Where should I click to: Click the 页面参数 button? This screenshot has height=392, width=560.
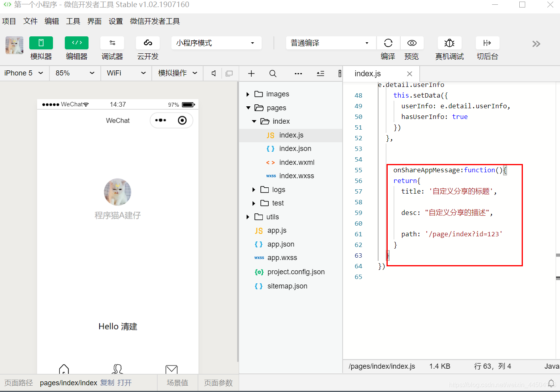(x=219, y=383)
